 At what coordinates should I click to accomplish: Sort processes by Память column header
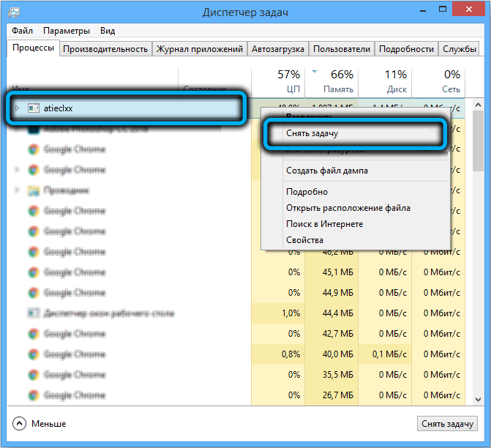pos(333,81)
